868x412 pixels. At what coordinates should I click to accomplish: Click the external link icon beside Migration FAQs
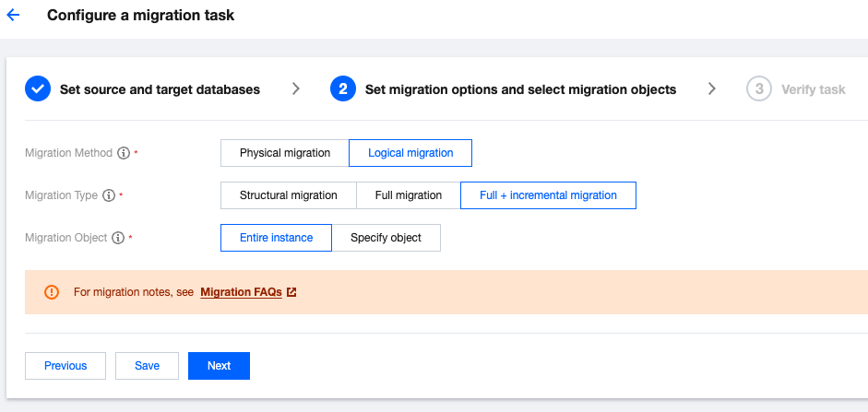pyautogui.click(x=291, y=292)
